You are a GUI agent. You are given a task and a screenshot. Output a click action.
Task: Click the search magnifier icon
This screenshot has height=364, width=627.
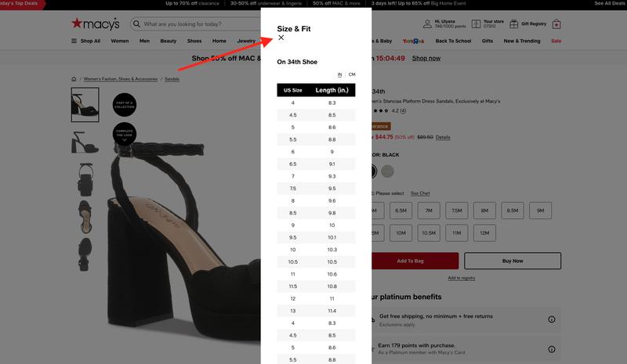[x=136, y=24]
